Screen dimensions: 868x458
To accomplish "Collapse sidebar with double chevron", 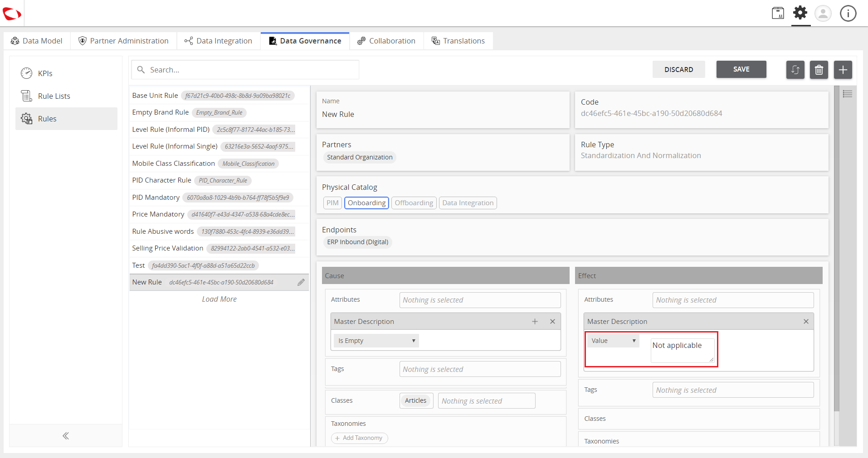I will tap(66, 436).
